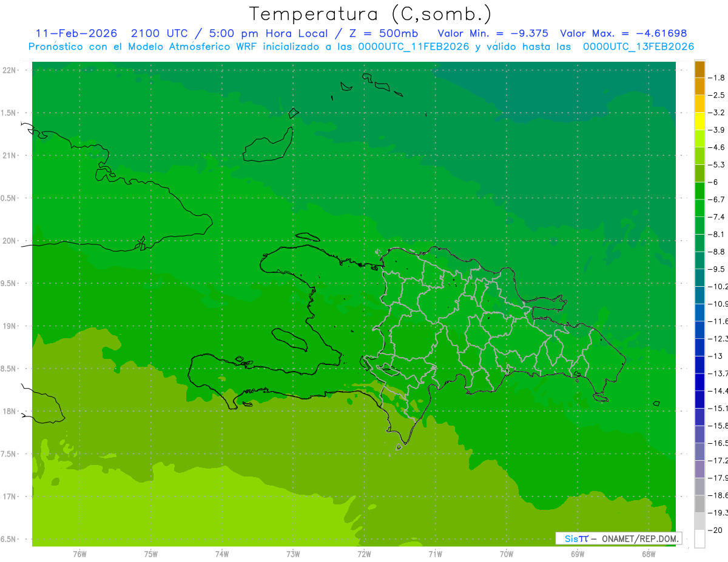Click the -6 legend value
Image resolution: width=728 pixels, height=562 pixels.
tap(714, 182)
